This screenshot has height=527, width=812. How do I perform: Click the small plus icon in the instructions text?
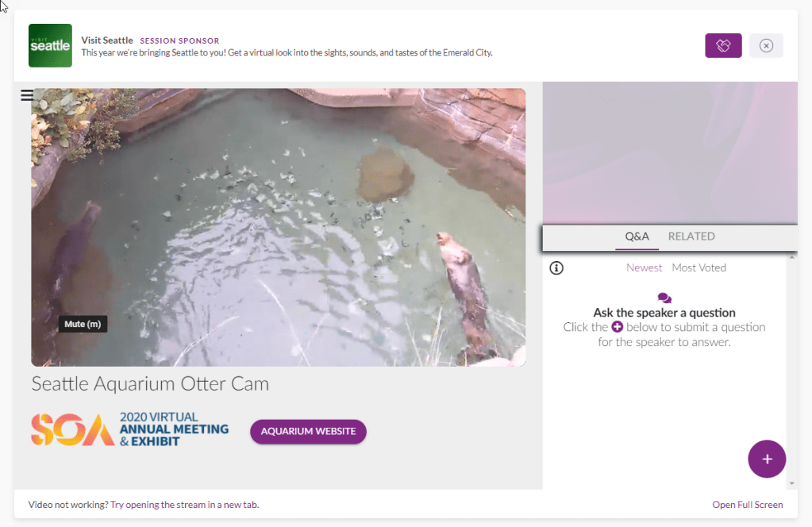tap(617, 327)
